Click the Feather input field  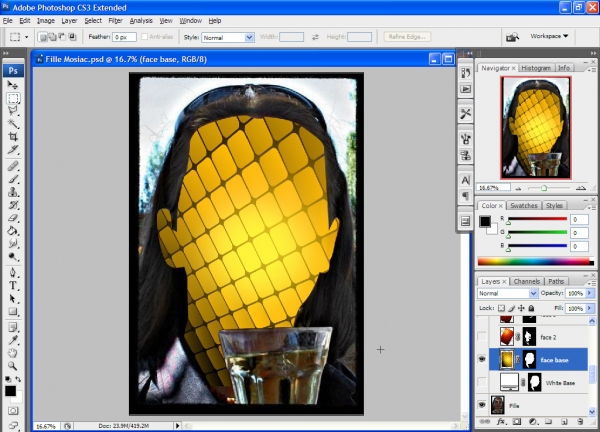tap(124, 37)
